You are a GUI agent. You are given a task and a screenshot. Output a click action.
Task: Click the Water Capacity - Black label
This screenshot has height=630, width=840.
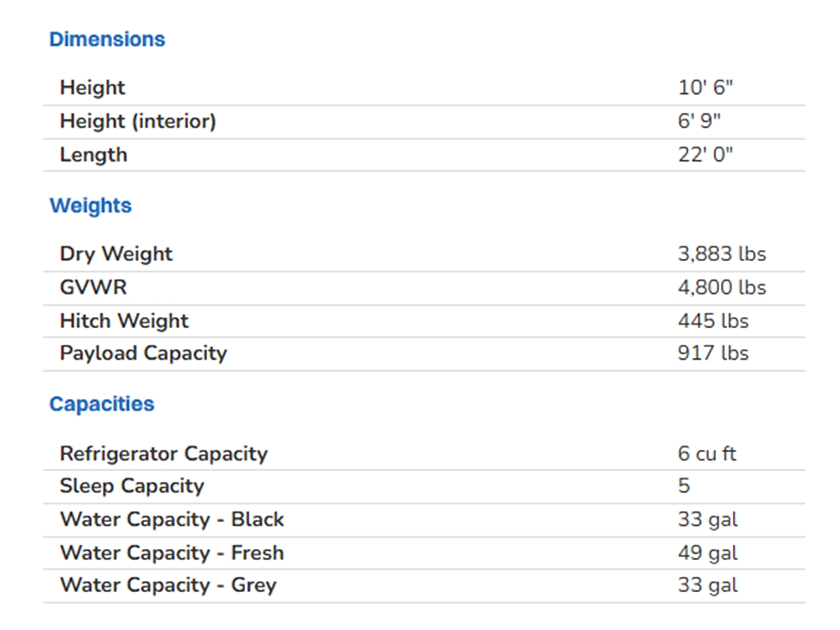pos(172,519)
